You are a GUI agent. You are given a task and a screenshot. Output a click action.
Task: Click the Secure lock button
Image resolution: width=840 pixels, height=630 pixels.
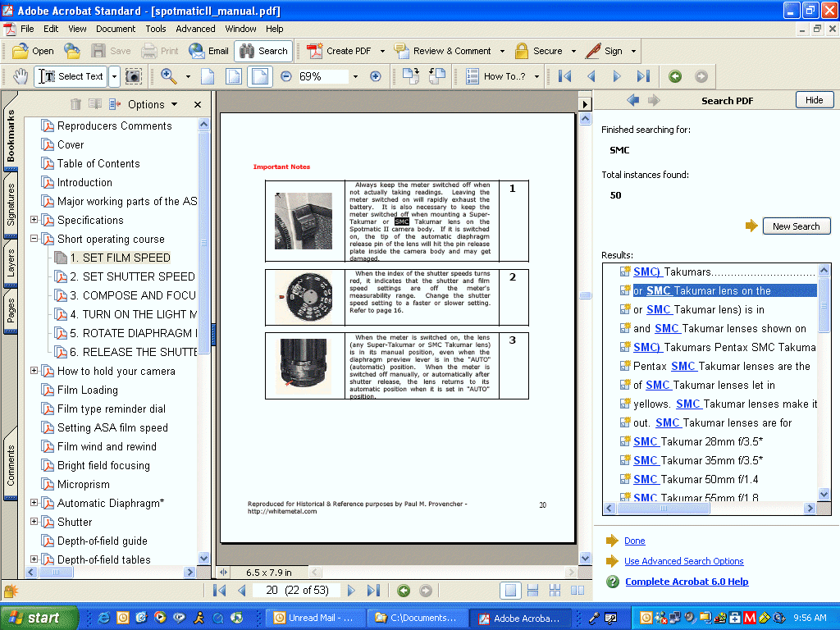[538, 51]
